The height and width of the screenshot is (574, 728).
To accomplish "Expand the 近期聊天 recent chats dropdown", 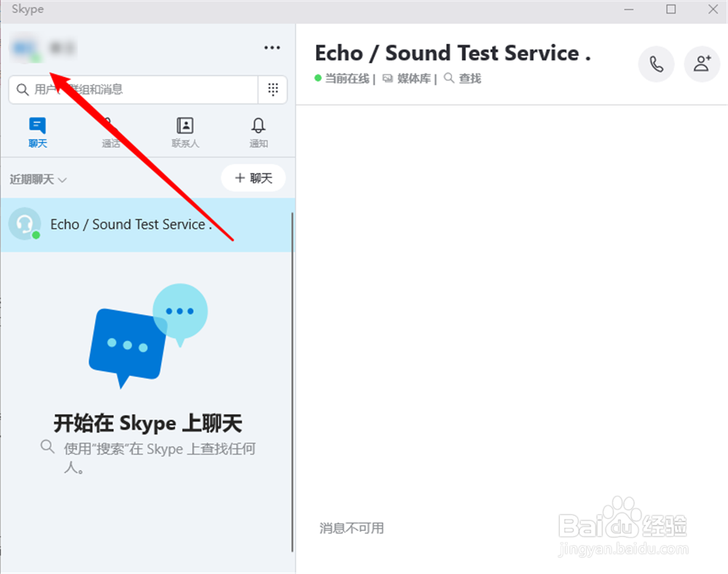I will 38,178.
